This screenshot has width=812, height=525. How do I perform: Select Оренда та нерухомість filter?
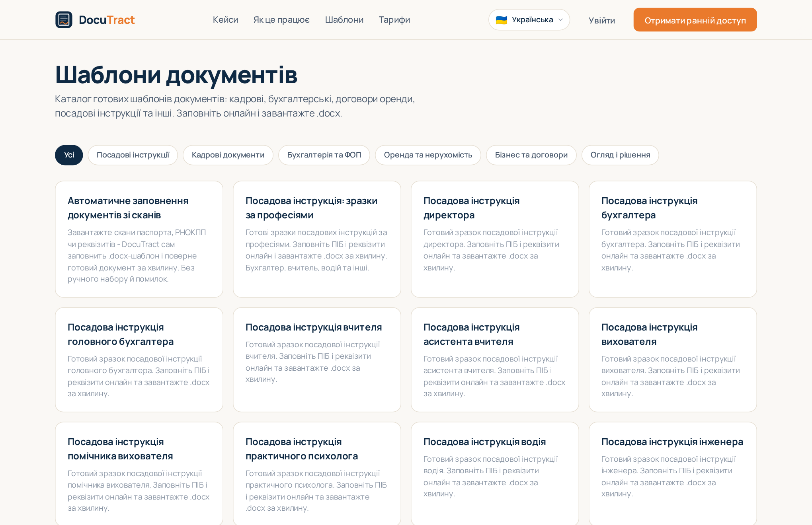(428, 155)
